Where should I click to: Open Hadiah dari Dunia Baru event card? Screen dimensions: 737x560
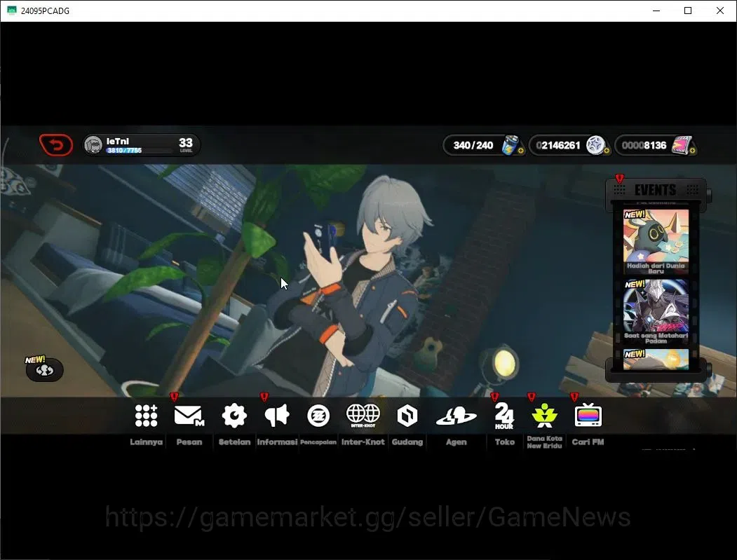[656, 243]
